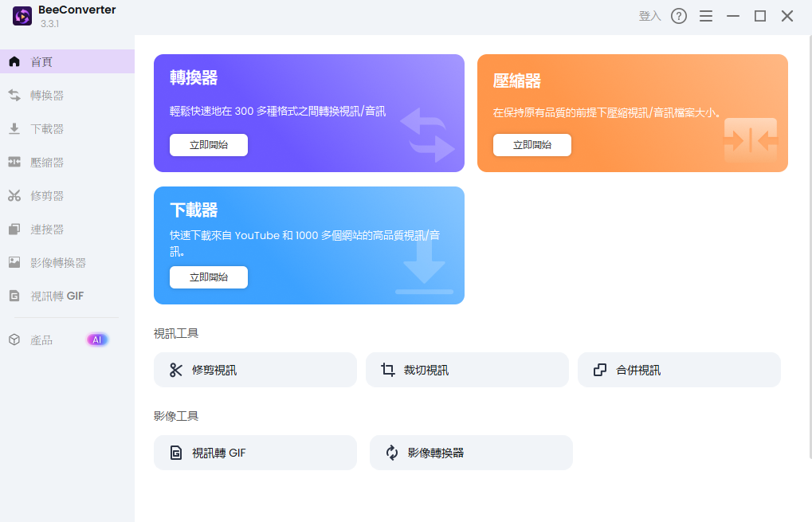Open 影像轉換器 label in the sidebar

(58, 263)
